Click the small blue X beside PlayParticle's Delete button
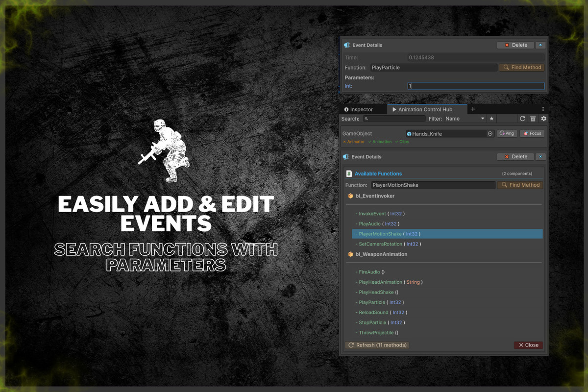The width and height of the screenshot is (588, 392). [x=540, y=45]
